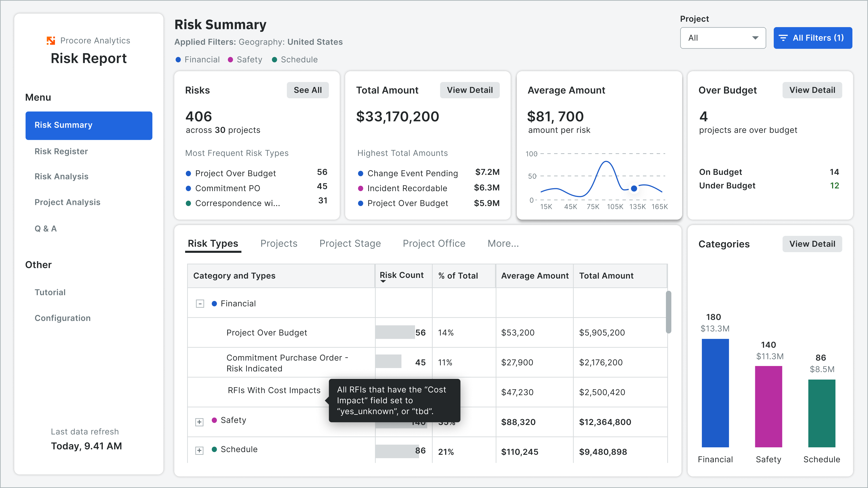The height and width of the screenshot is (488, 868).
Task: Click the All Filters (1) button
Action: point(813,38)
